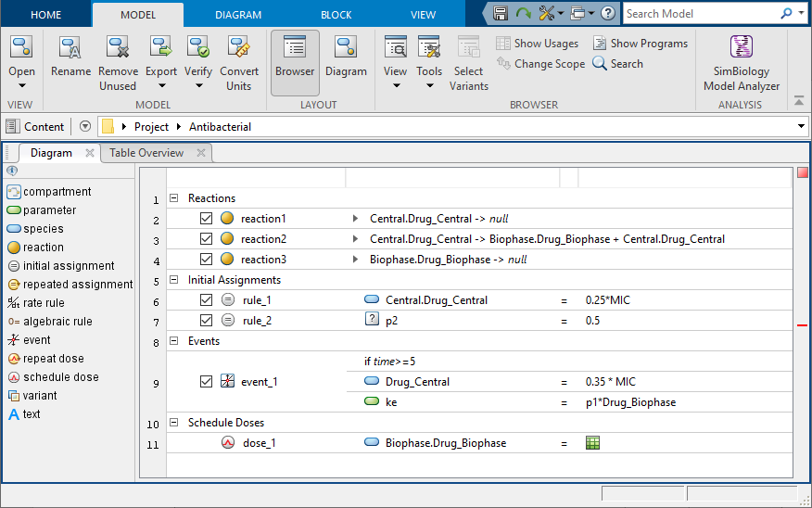Click Show Usages button
Viewport: 812px width, 508px height.
(537, 44)
